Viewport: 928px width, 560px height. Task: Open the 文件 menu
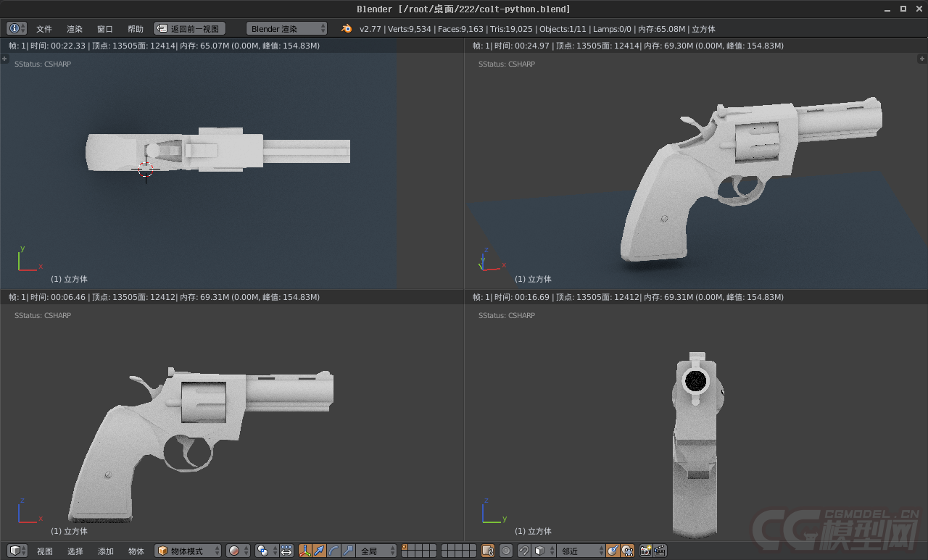pyautogui.click(x=44, y=29)
